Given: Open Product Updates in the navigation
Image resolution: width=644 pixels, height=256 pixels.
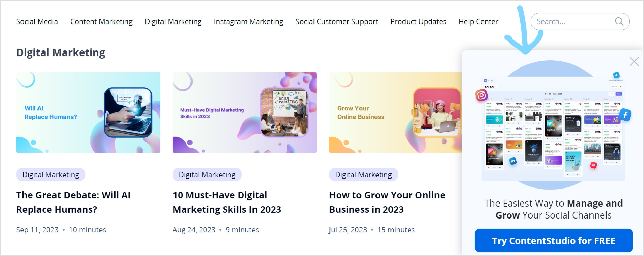Looking at the screenshot, I should (x=418, y=21).
